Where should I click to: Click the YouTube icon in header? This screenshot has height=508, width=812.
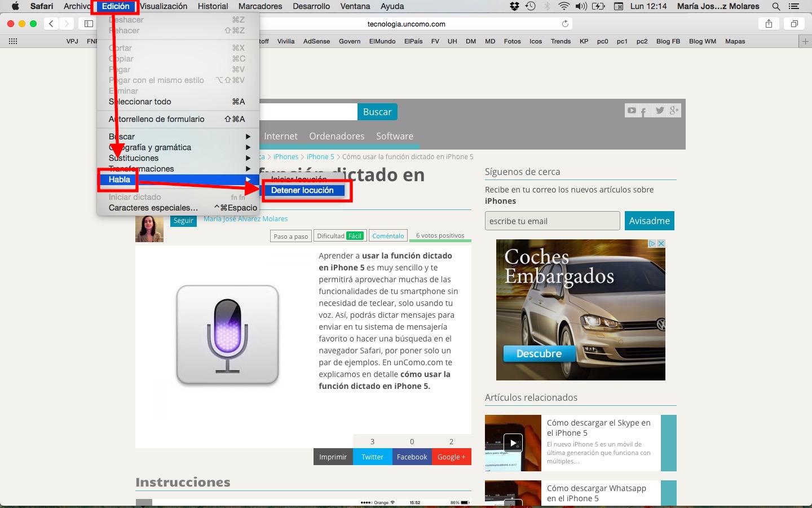click(x=632, y=111)
